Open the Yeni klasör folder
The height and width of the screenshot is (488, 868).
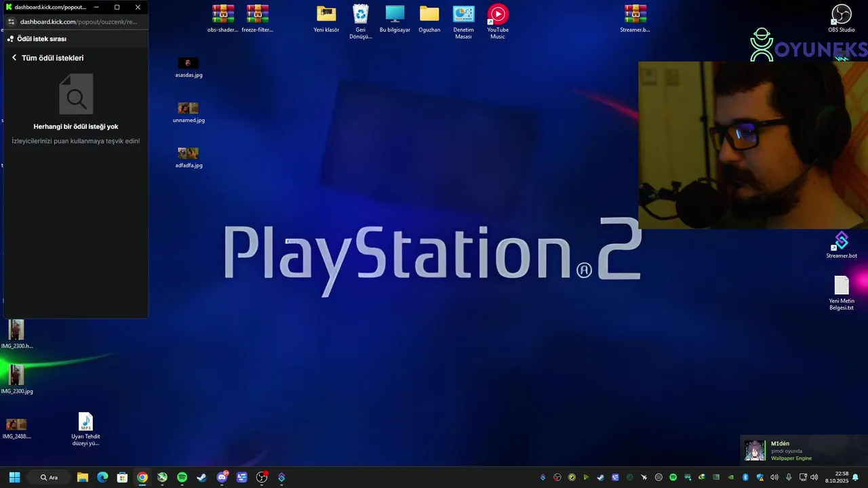[326, 19]
